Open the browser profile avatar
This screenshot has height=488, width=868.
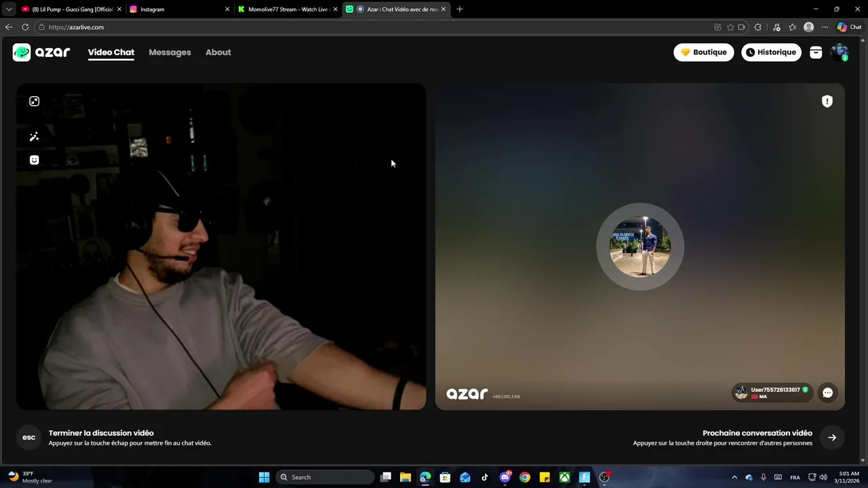(808, 27)
